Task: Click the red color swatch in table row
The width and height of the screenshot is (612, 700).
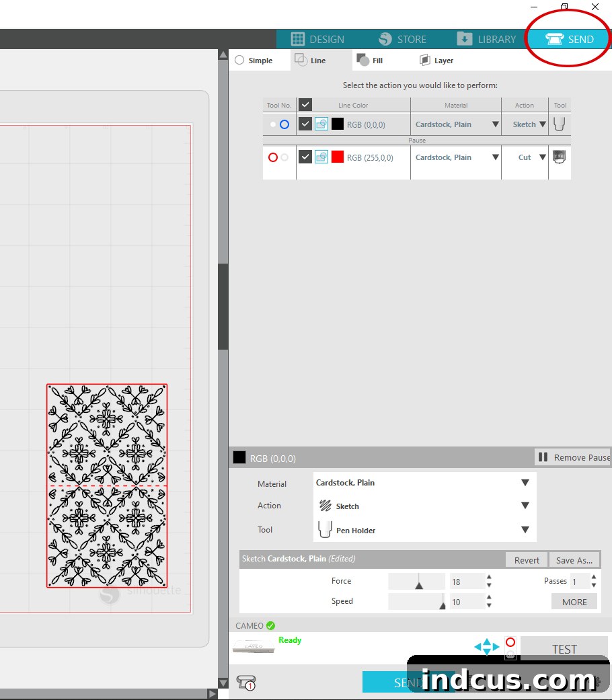Action: point(338,157)
